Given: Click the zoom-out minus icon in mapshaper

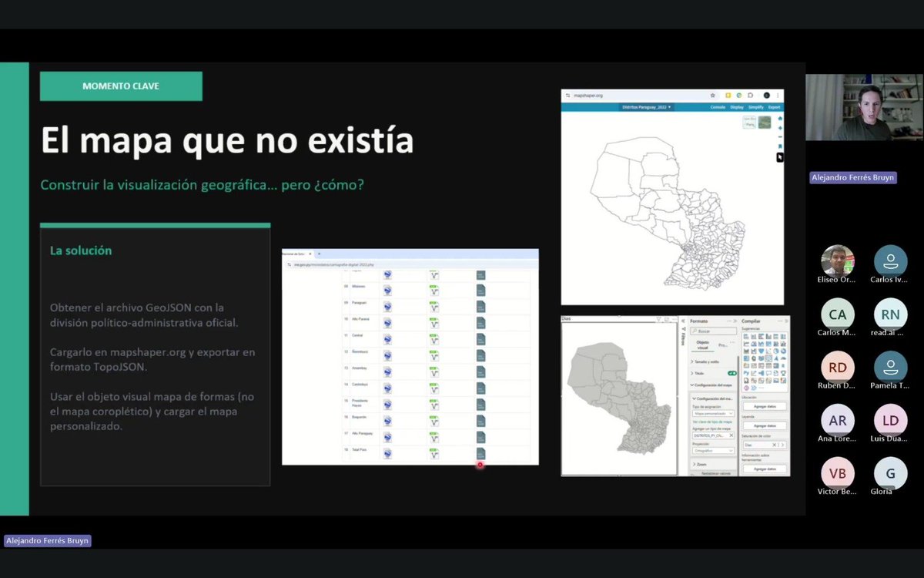Looking at the screenshot, I should 780,136.
